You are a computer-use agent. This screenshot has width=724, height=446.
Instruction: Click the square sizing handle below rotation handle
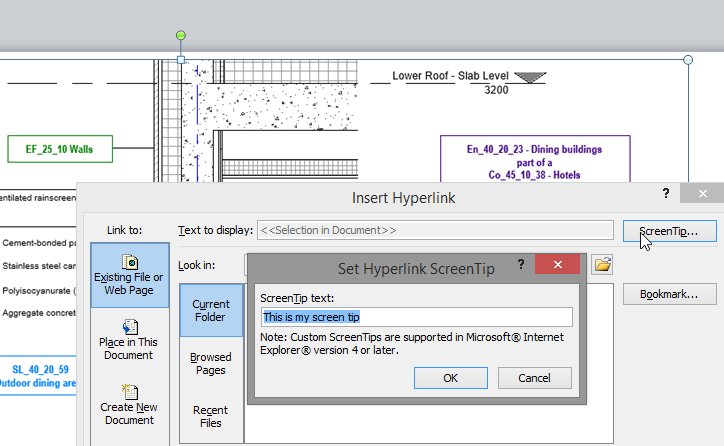(x=181, y=60)
